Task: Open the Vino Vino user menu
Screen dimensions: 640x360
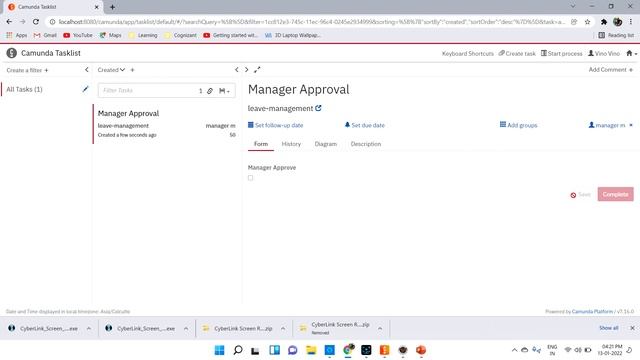Action: [x=604, y=53]
